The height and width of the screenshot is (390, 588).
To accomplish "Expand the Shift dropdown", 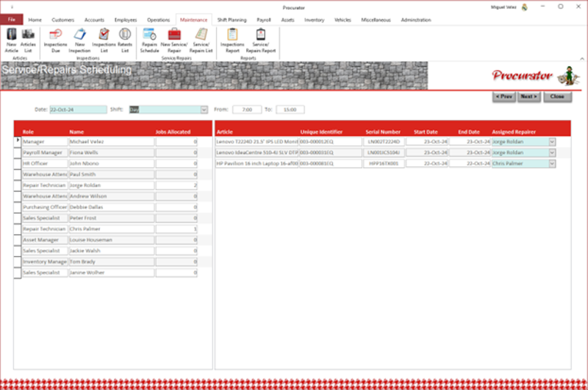I will [x=204, y=110].
